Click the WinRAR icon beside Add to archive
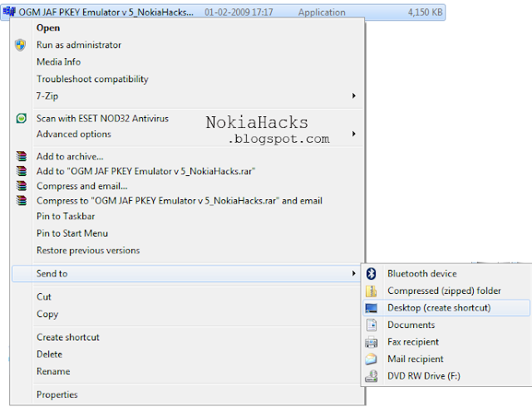 22,156
